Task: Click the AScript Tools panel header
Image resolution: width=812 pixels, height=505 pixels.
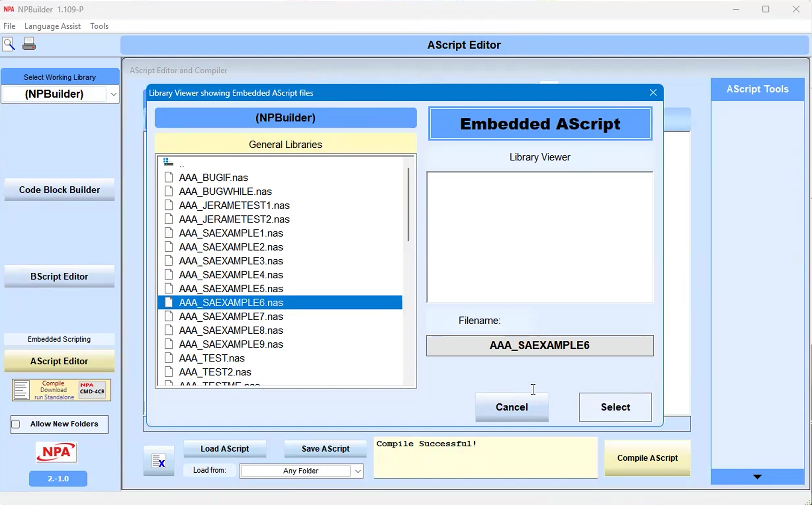Action: coord(757,89)
